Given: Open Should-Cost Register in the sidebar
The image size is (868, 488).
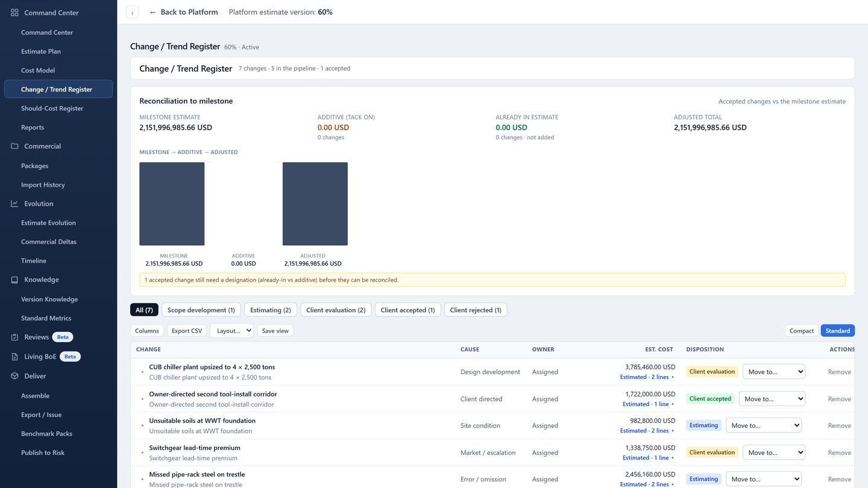Looking at the screenshot, I should 52,108.
